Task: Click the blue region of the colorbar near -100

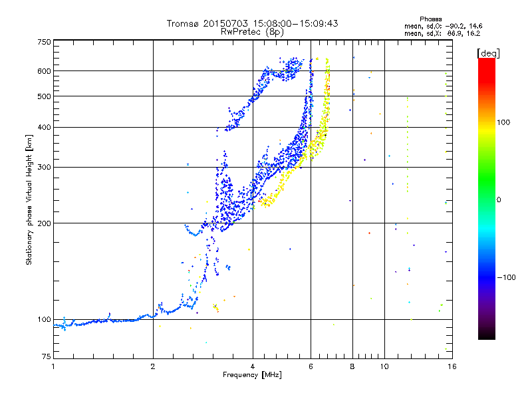Action: 487,277
